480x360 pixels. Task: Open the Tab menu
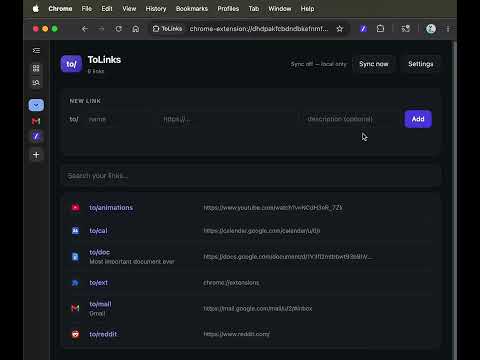click(x=254, y=9)
